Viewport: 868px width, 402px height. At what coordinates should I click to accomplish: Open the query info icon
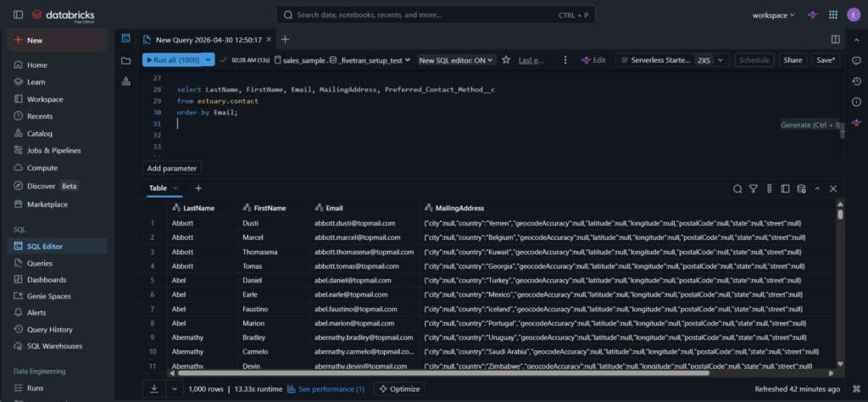click(856, 102)
